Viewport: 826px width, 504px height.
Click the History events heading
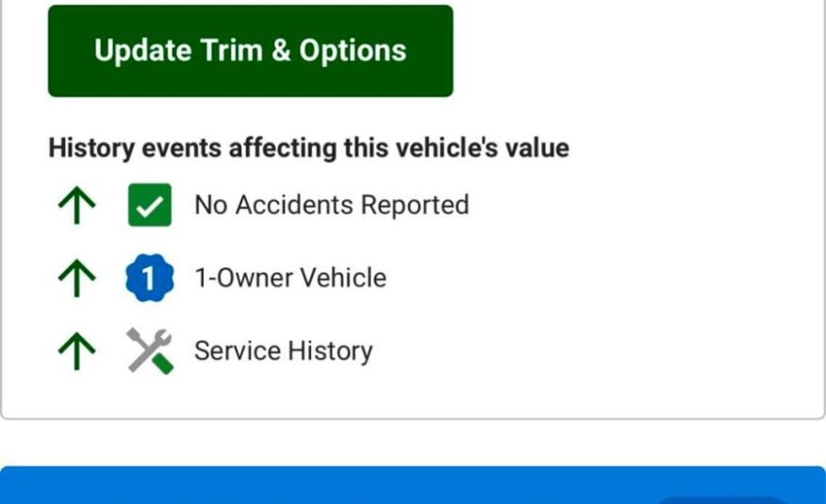[308, 148]
